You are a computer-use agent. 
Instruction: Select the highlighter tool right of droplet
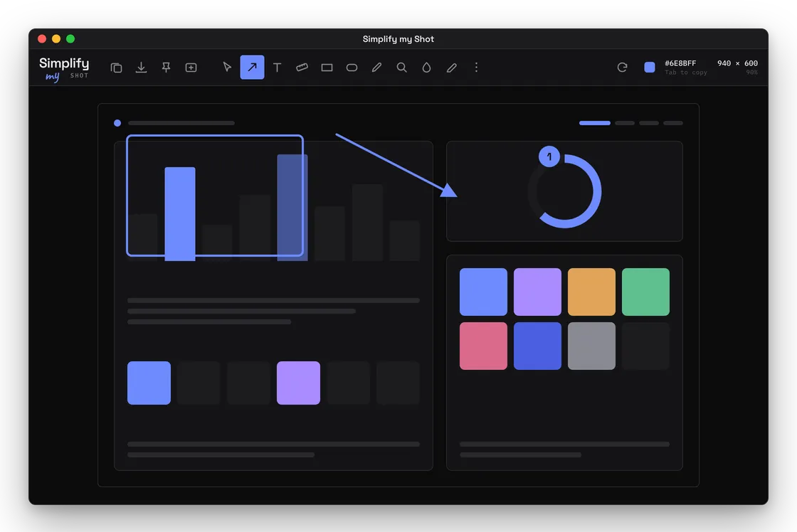point(451,68)
